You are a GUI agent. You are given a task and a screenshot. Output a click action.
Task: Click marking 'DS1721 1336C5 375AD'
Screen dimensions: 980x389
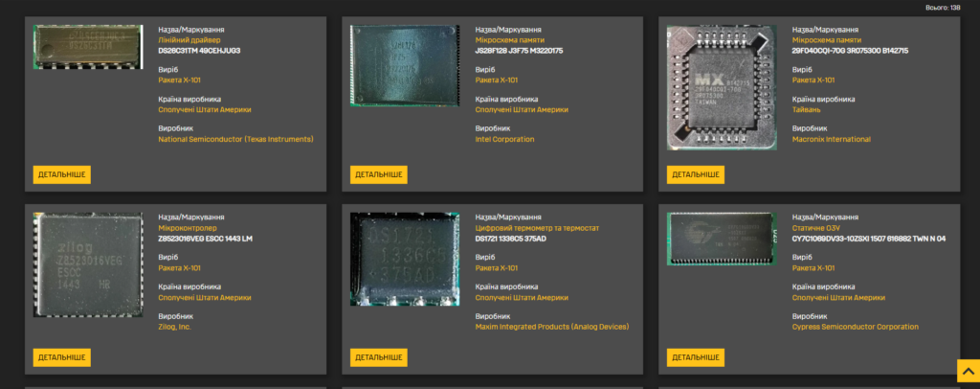[513, 239]
